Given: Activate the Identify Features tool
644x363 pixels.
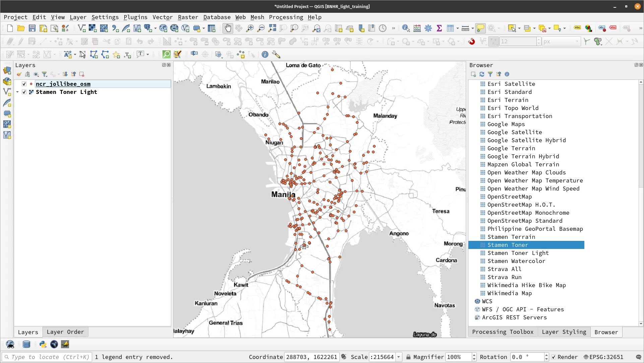Looking at the screenshot, I should 406,28.
